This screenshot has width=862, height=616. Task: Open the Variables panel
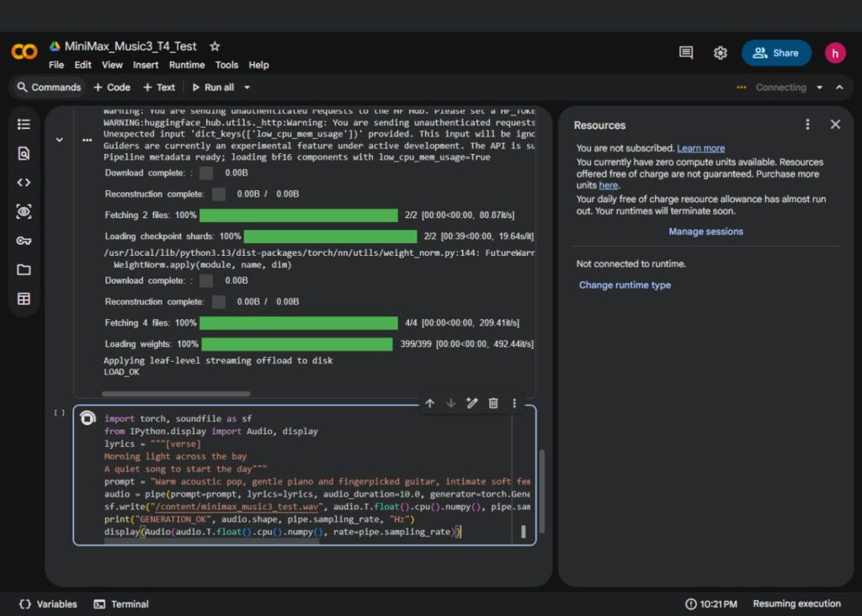point(48,604)
